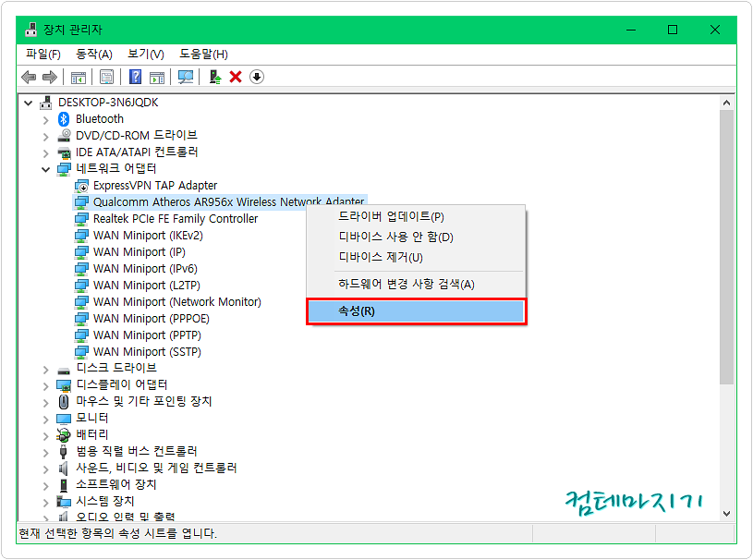
Task: Expand the Bluetooth category
Action: coord(45,119)
